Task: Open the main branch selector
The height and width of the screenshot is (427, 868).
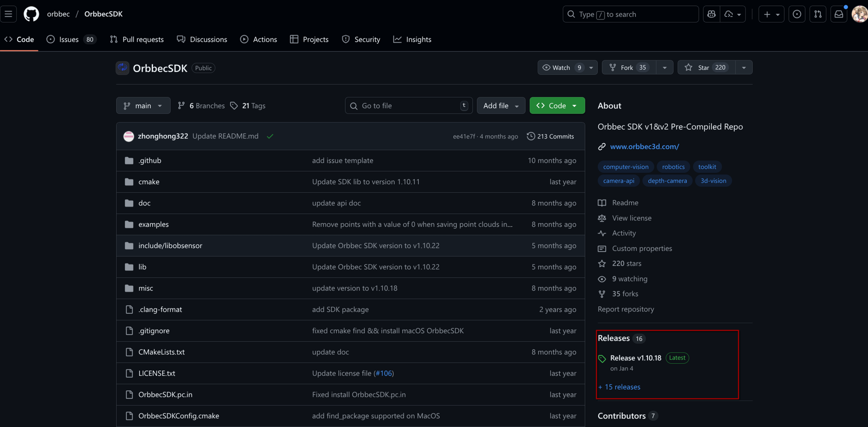Action: pos(143,105)
